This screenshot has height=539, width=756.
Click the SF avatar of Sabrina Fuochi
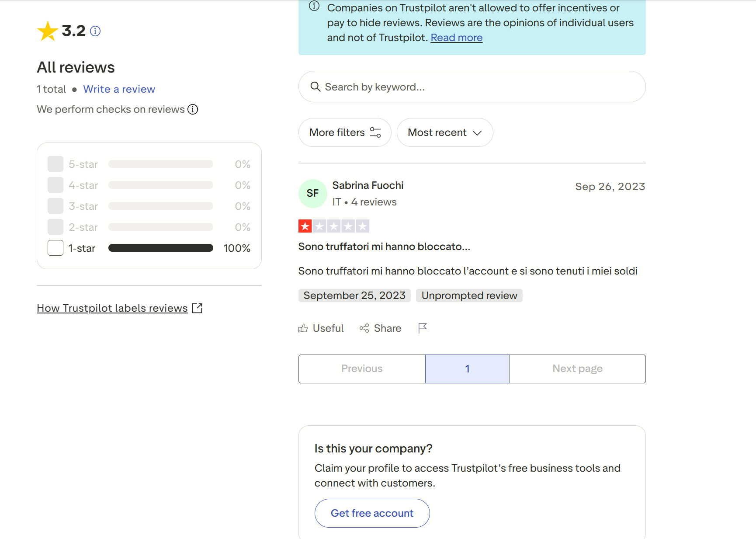click(x=313, y=193)
